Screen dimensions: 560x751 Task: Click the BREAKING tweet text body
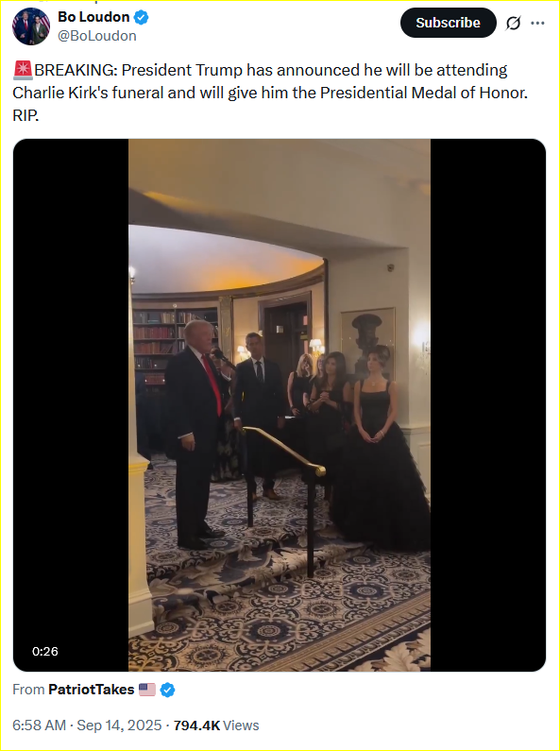[x=270, y=93]
